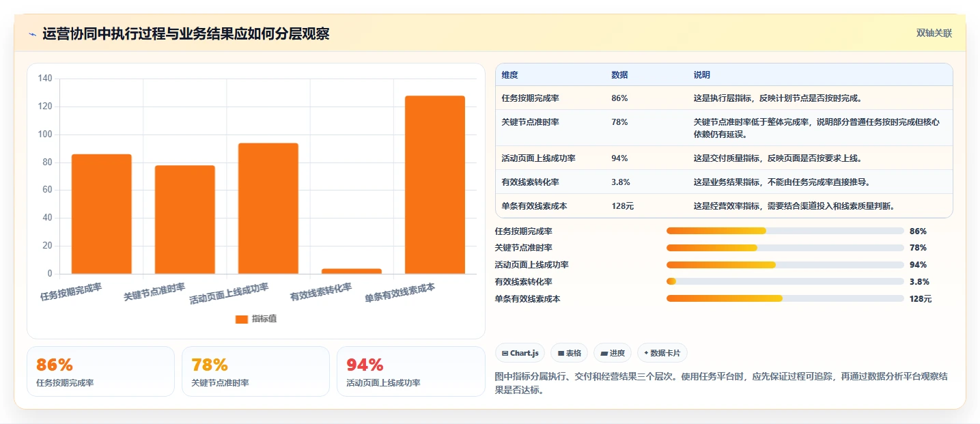The width and height of the screenshot is (980, 424).
Task: Click the 活动页面上线成功率 94% progress bar
Action: (x=785, y=265)
